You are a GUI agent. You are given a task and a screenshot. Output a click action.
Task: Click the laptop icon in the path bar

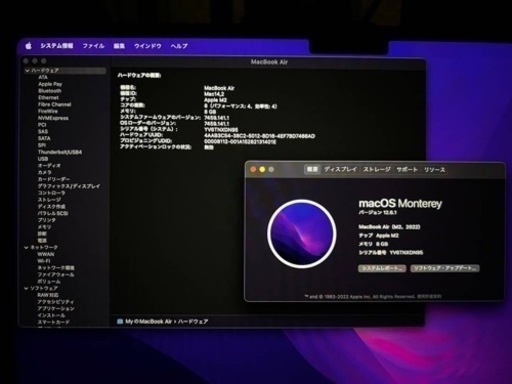point(120,321)
